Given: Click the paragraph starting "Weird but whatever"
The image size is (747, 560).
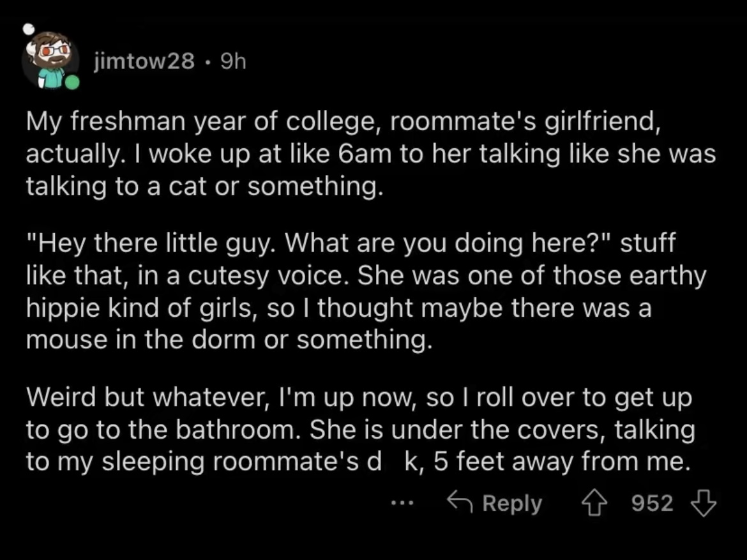Looking at the screenshot, I should 361,429.
